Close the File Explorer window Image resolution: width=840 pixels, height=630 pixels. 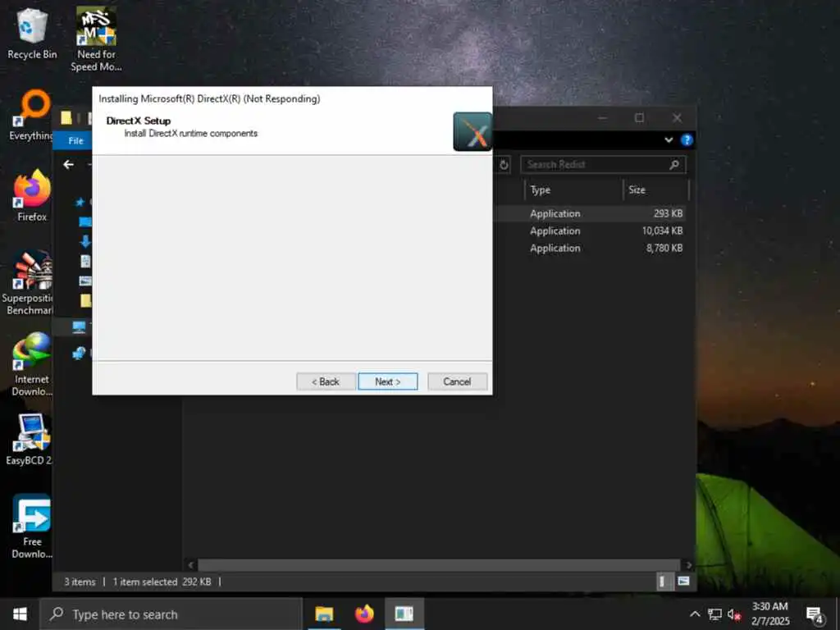(x=677, y=118)
